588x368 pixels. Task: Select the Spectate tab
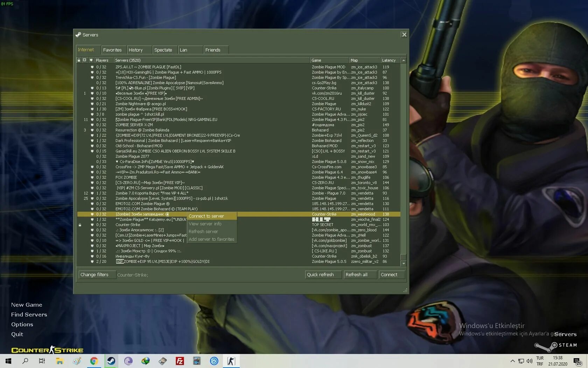[164, 50]
